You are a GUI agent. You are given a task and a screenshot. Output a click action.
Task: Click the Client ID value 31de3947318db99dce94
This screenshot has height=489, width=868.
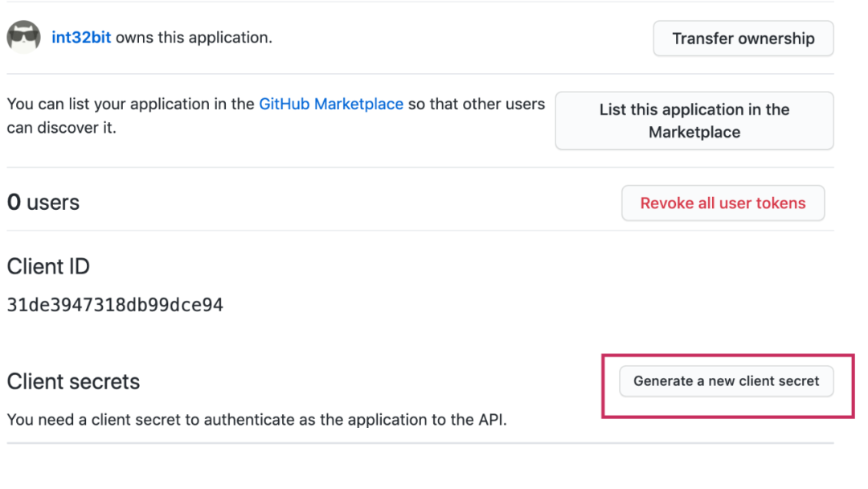115,305
